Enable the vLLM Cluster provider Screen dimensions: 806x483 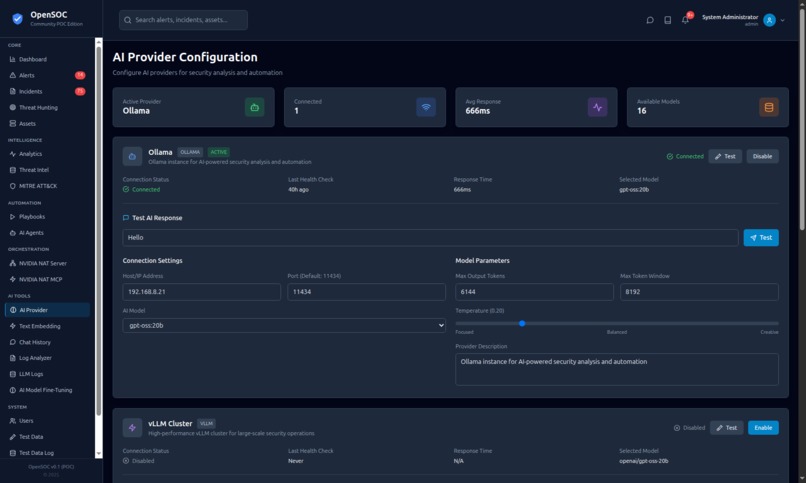click(x=763, y=428)
